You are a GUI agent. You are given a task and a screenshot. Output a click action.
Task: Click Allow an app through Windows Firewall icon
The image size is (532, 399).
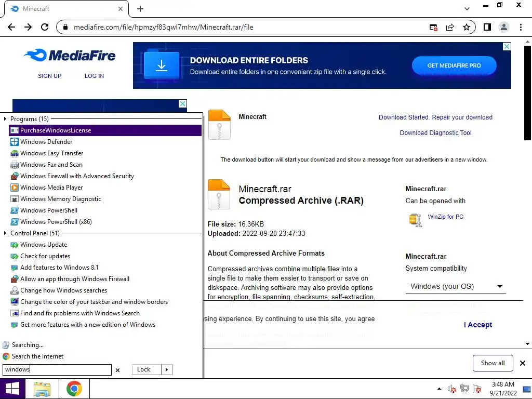14,279
